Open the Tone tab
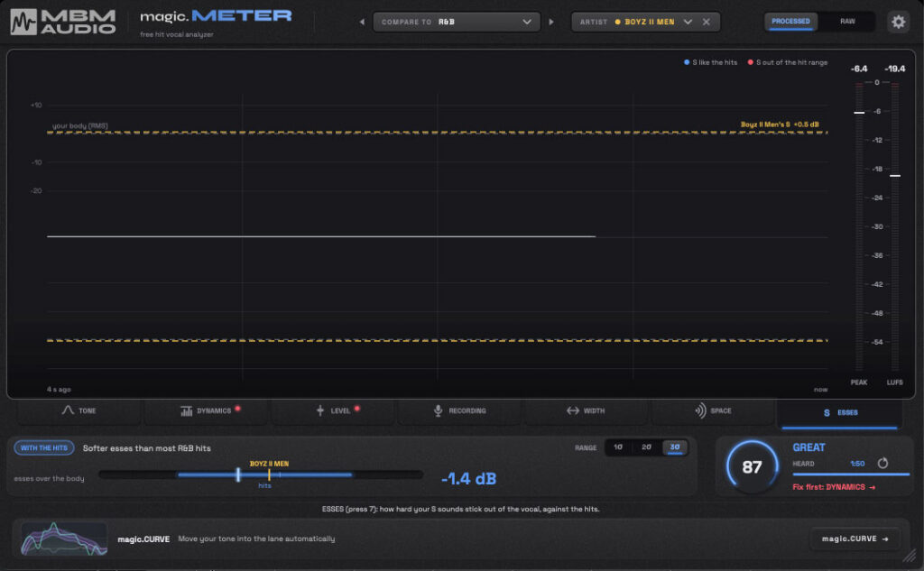Screen dimensions: 924x571 coord(79,410)
